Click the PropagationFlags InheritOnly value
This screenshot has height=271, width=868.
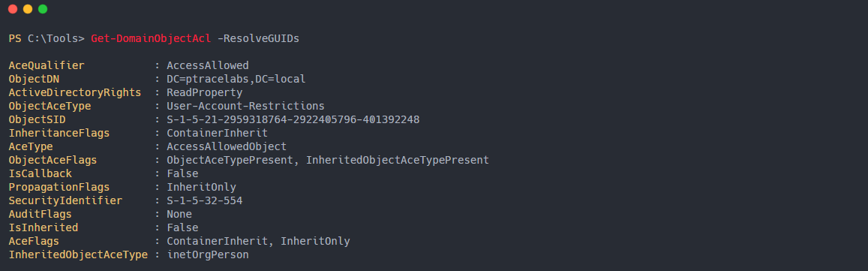[202, 188]
